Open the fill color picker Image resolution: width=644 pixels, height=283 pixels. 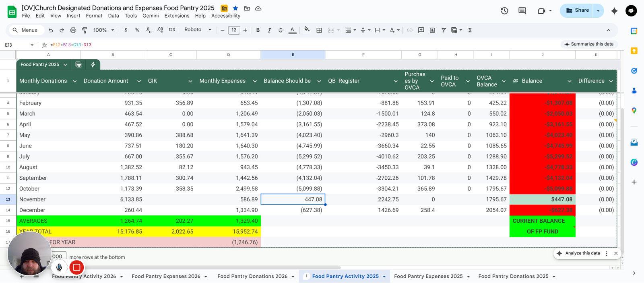[x=307, y=30]
